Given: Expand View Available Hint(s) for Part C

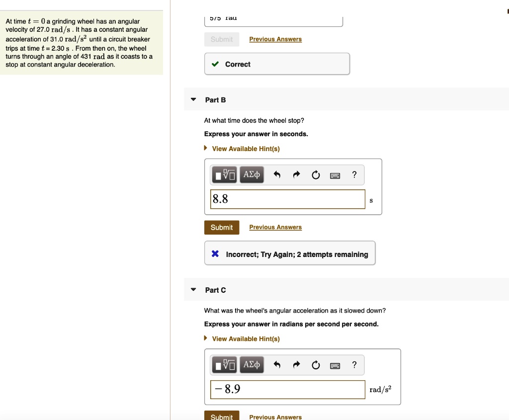Looking at the screenshot, I should (x=246, y=339).
